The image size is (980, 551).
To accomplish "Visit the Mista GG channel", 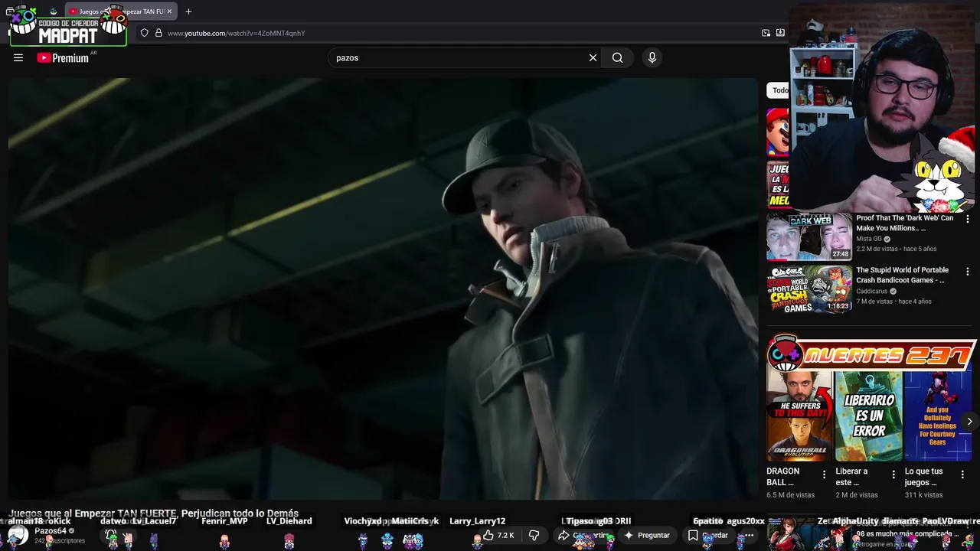I will click(x=869, y=239).
